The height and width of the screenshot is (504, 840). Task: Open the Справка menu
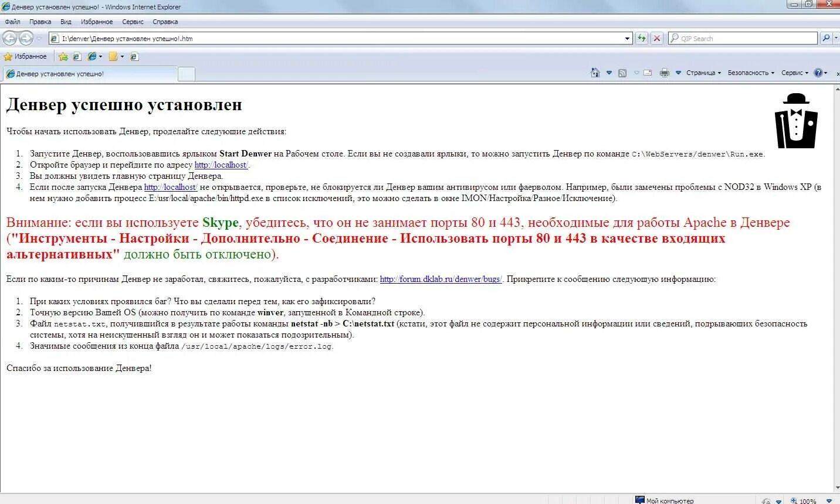point(165,22)
